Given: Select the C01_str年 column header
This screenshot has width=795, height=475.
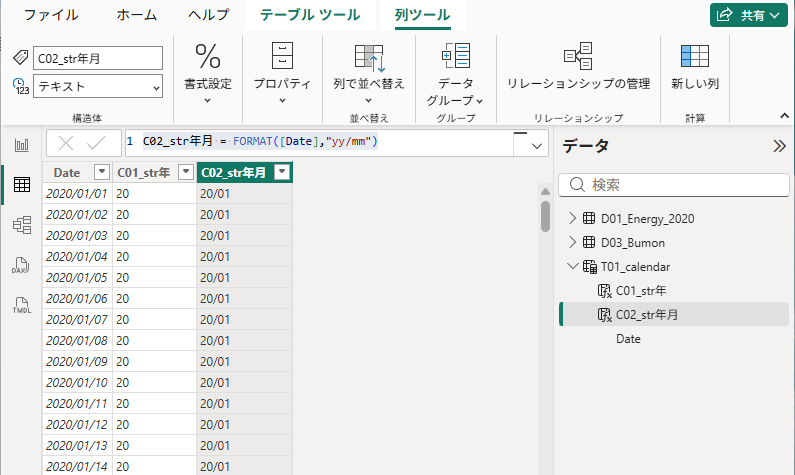Looking at the screenshot, I should click(143, 173).
